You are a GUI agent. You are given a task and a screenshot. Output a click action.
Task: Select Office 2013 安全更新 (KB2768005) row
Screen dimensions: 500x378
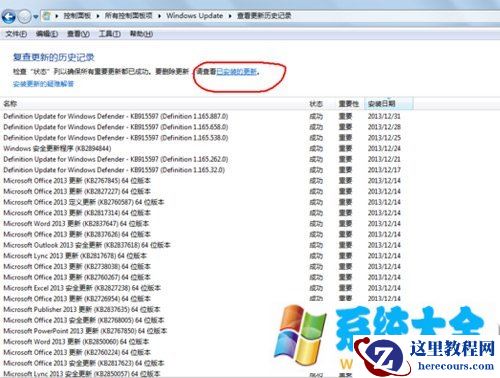pos(84,320)
